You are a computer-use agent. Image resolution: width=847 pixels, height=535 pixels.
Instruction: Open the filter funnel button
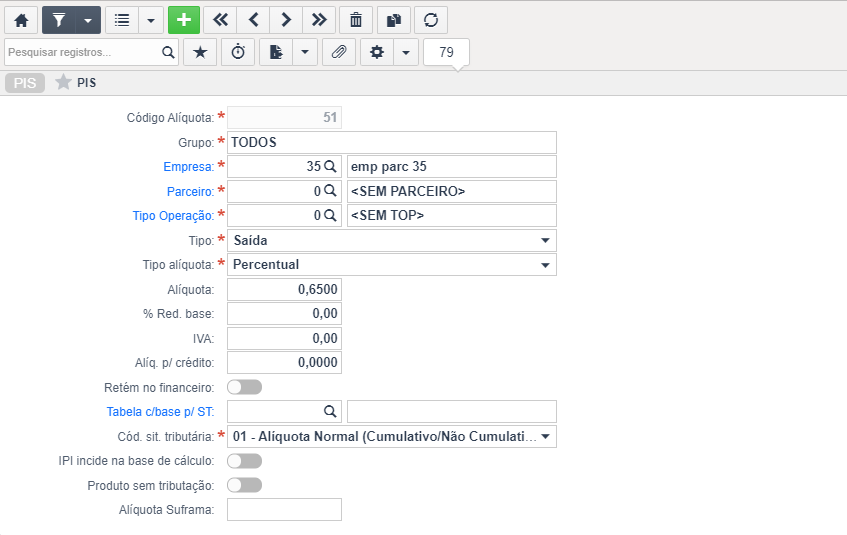(59, 21)
